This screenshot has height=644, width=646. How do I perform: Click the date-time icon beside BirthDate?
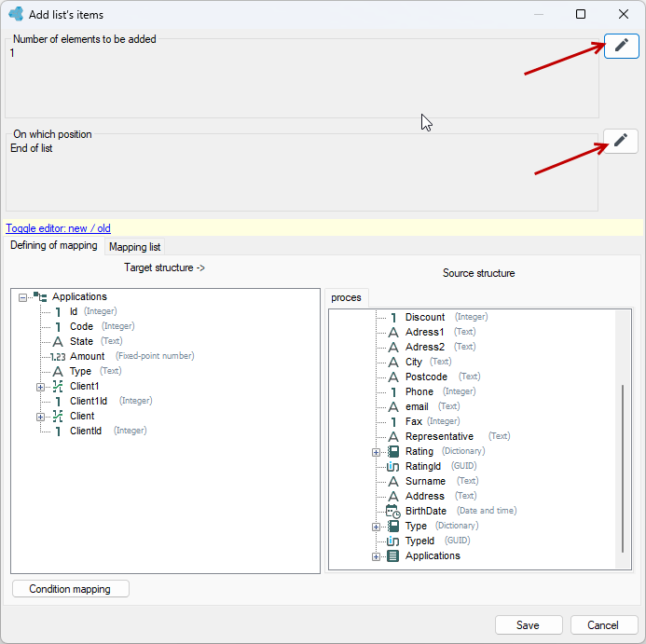pos(393,512)
